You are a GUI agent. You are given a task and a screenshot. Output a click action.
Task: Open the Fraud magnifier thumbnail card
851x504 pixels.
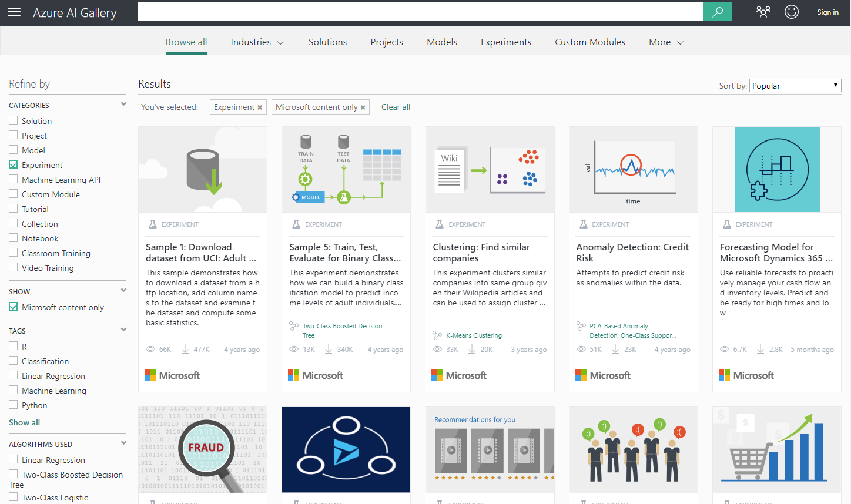203,450
